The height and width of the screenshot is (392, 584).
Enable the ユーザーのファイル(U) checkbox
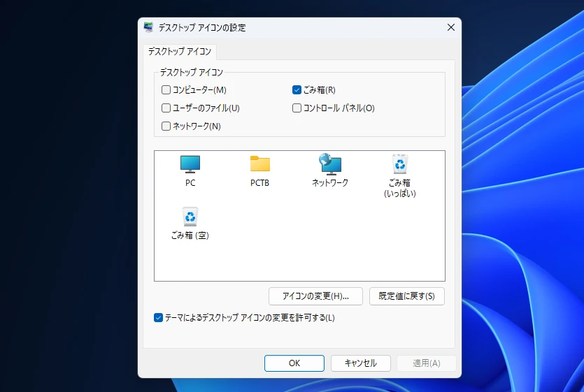[x=166, y=108]
